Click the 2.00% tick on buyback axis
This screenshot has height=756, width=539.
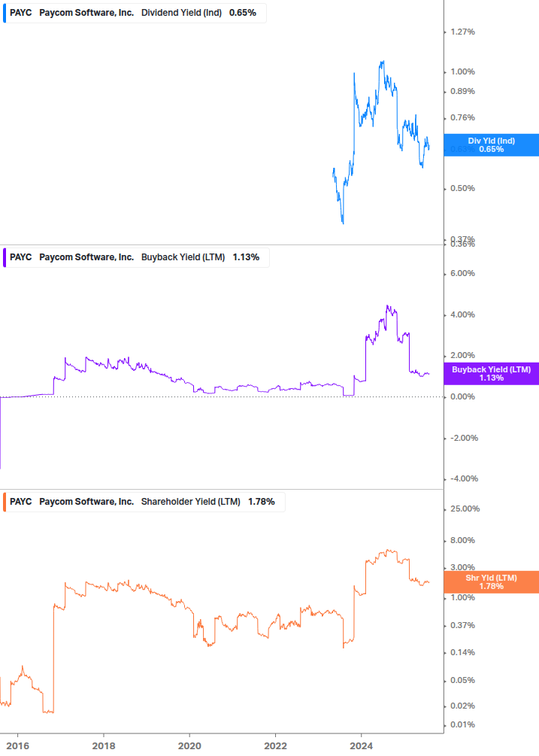coord(462,355)
